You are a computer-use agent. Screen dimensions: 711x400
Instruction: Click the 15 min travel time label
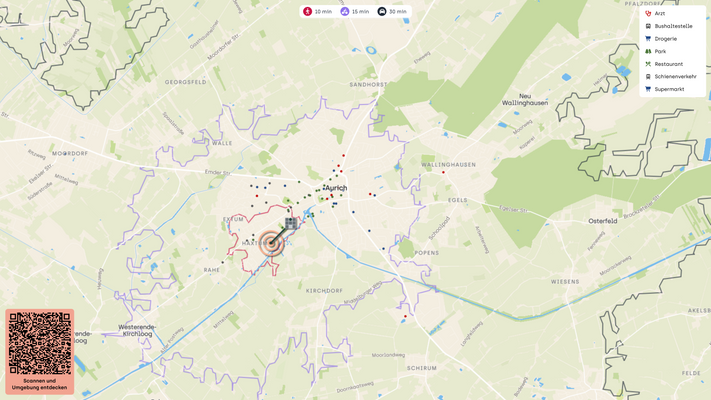(360, 12)
